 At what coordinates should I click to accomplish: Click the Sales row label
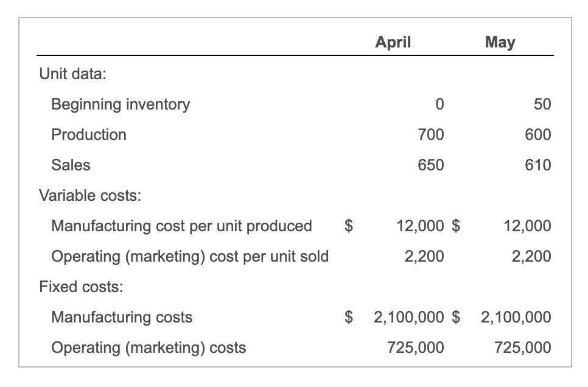point(71,165)
